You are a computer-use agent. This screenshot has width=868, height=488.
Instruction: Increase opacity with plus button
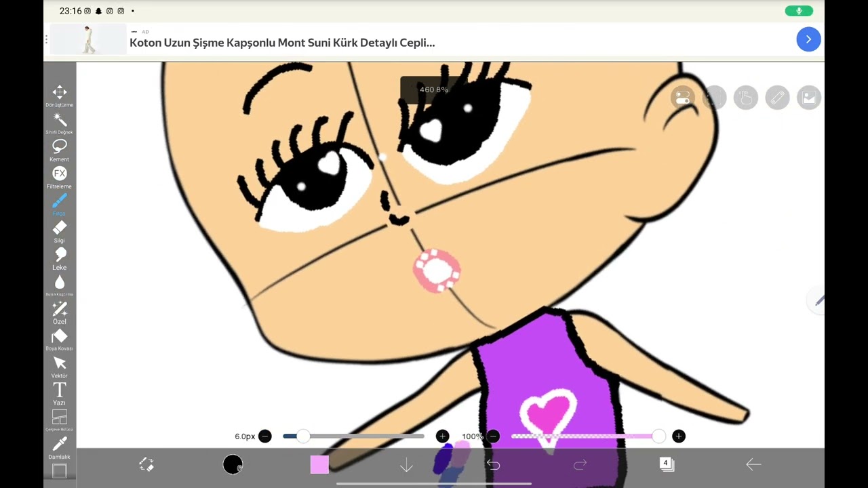679,436
